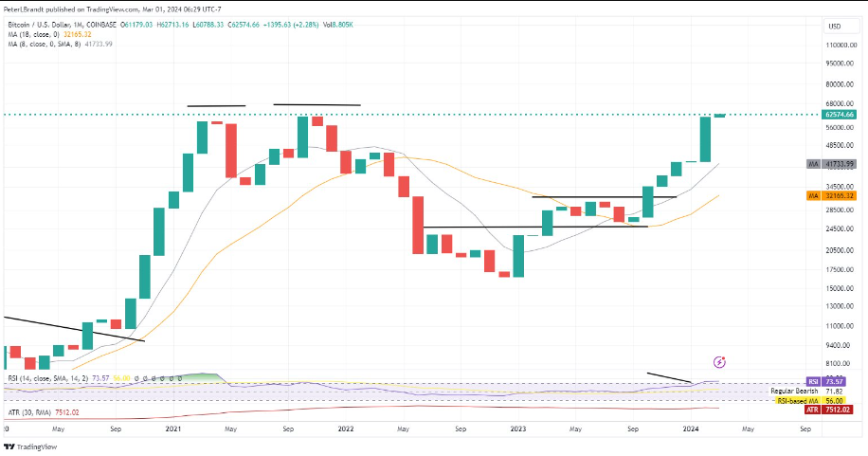Click the purple RSI 73.57 axis label

click(825, 382)
